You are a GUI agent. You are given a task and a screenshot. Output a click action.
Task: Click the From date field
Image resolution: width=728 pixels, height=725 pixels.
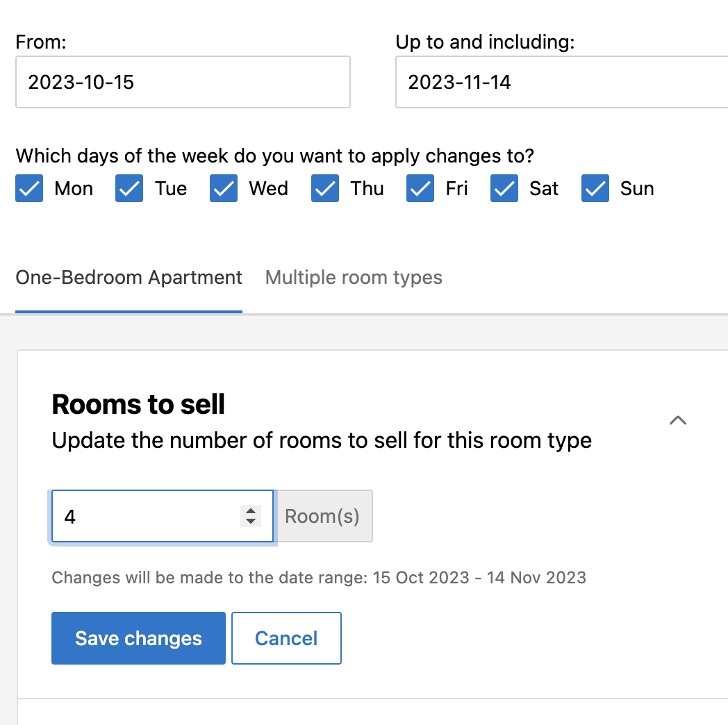coord(183,83)
